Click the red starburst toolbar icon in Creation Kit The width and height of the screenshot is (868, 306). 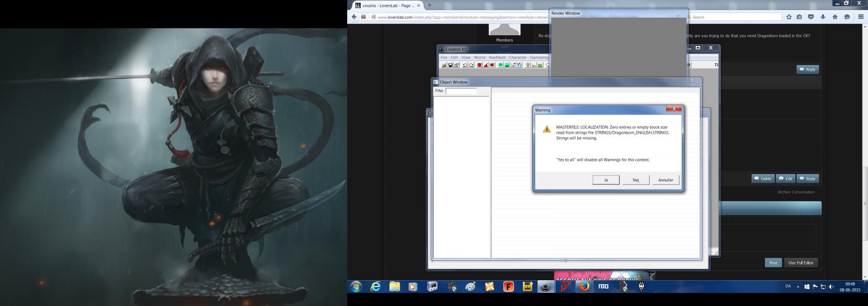pyautogui.click(x=480, y=65)
